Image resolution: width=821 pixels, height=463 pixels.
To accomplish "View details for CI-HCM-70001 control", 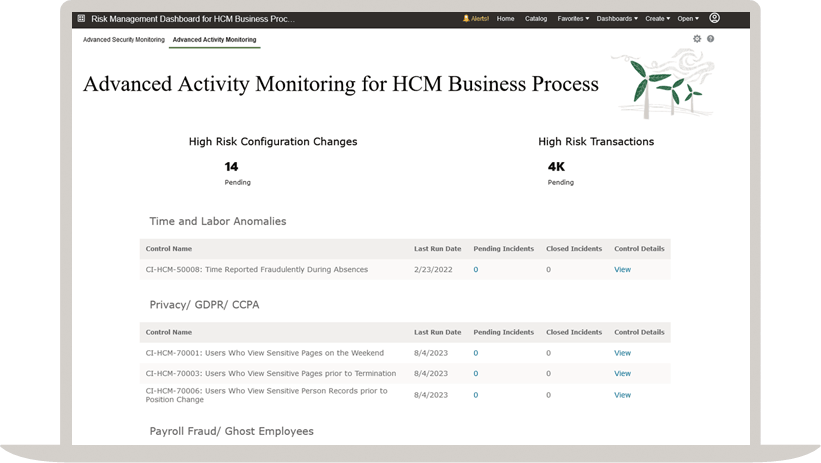I will (x=622, y=353).
